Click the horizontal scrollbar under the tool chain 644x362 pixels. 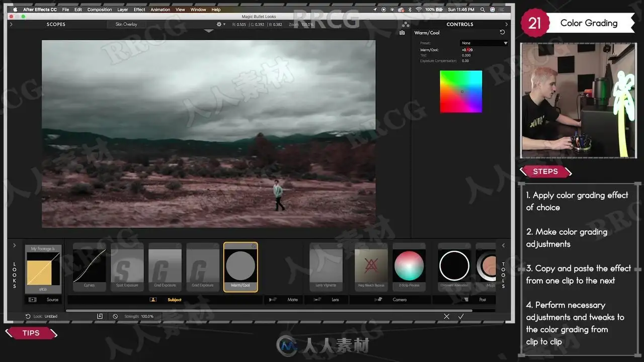click(x=269, y=310)
